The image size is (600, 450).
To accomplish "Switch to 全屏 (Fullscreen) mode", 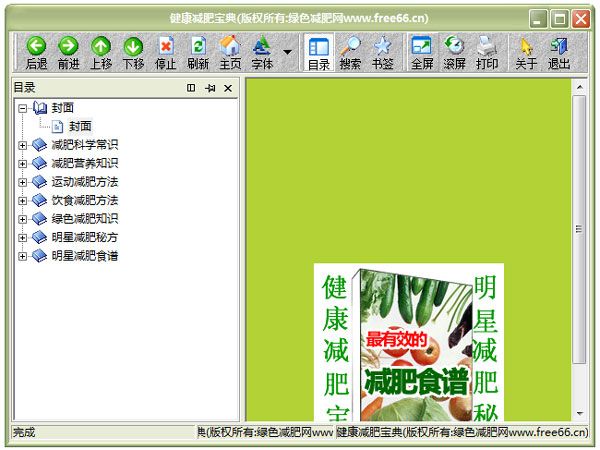I will coord(422,53).
